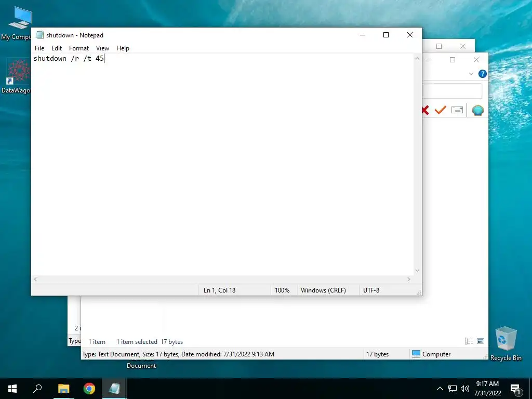Click the orange checkmark icon in Explorer
Viewport: 532px width, 399px height.
(441, 110)
